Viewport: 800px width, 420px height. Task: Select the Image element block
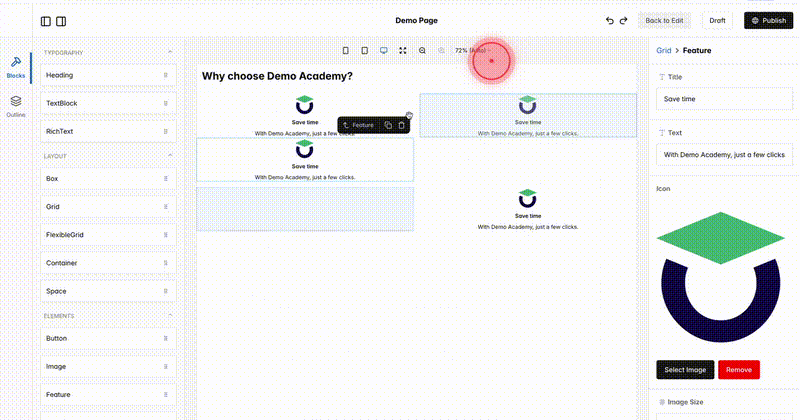108,366
